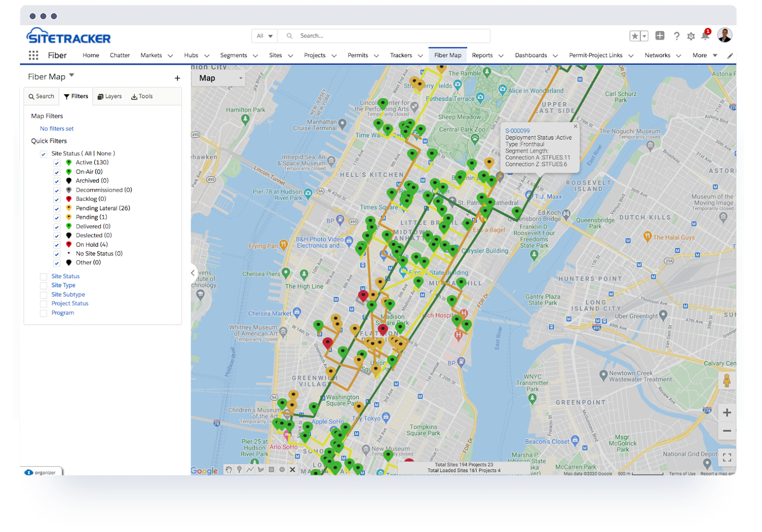This screenshot has height=532, width=762.
Task: Open the Favorites star
Action: pos(635,36)
